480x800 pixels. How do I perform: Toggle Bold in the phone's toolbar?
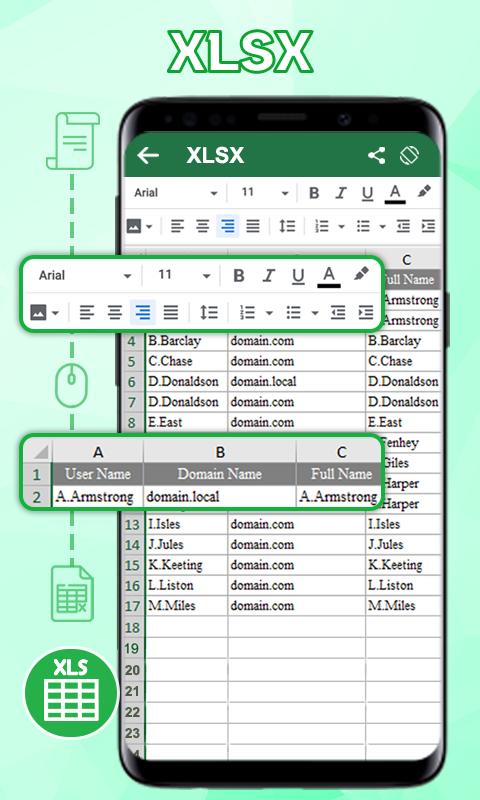pyautogui.click(x=314, y=193)
